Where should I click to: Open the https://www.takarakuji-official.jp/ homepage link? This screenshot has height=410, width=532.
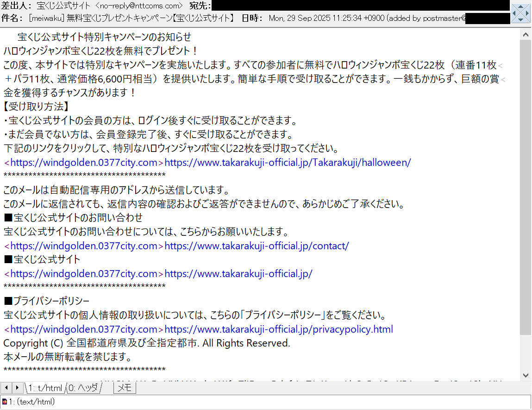[x=238, y=274]
